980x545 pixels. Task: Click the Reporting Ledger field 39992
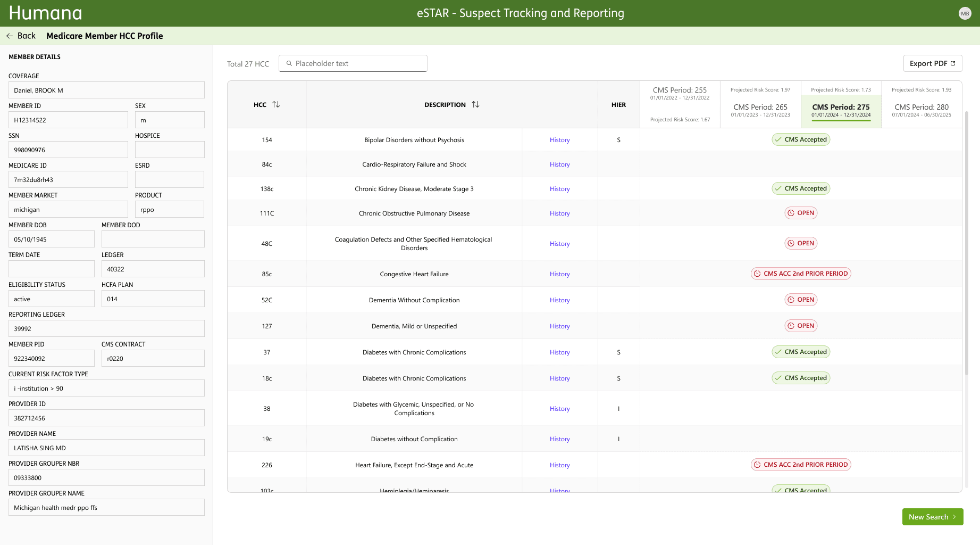[106, 328]
